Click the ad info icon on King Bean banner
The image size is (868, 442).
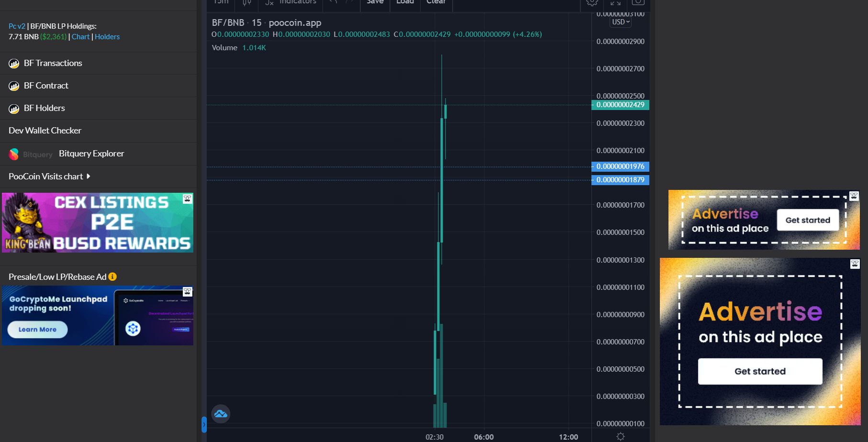[x=188, y=199]
